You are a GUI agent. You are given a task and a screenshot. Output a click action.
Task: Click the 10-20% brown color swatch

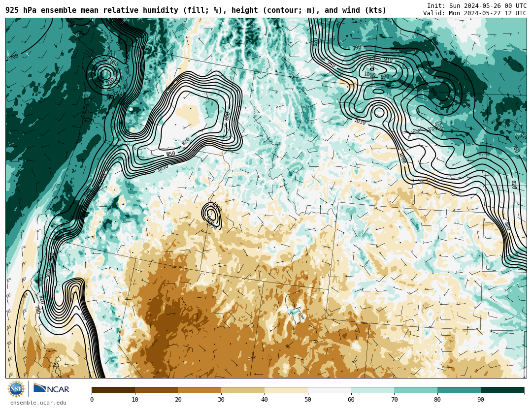157,390
